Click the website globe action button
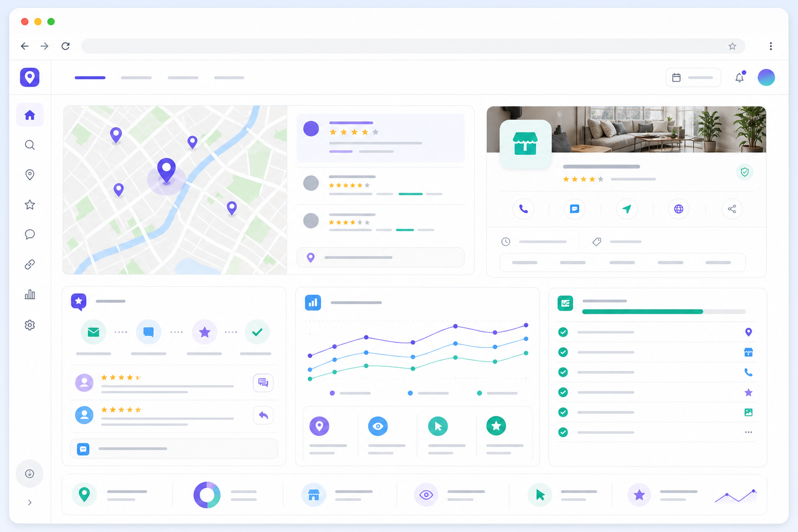The width and height of the screenshot is (798, 532). (x=679, y=209)
